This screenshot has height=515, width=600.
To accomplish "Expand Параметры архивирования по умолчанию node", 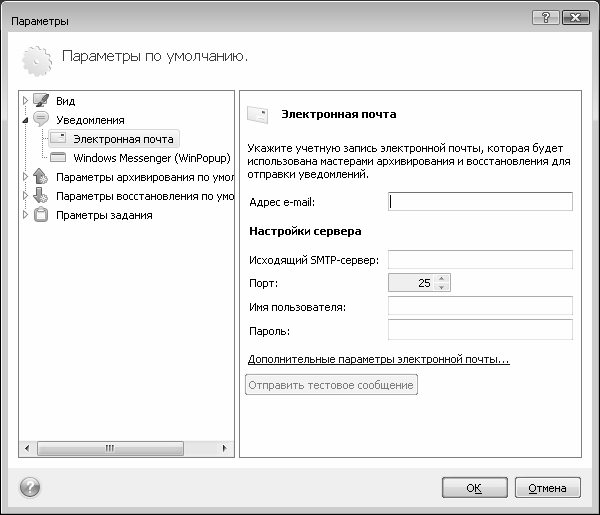I will pyautogui.click(x=25, y=177).
